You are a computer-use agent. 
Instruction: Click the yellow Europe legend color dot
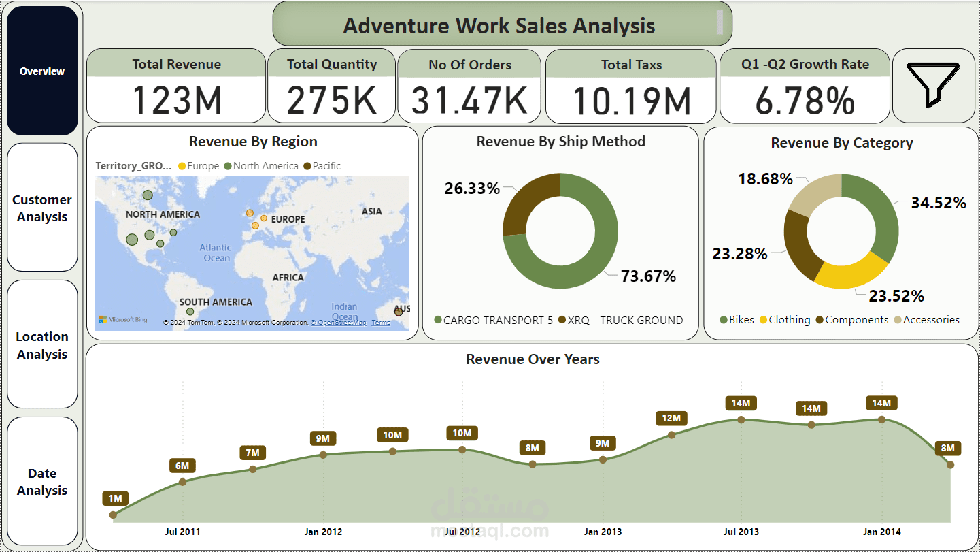182,165
